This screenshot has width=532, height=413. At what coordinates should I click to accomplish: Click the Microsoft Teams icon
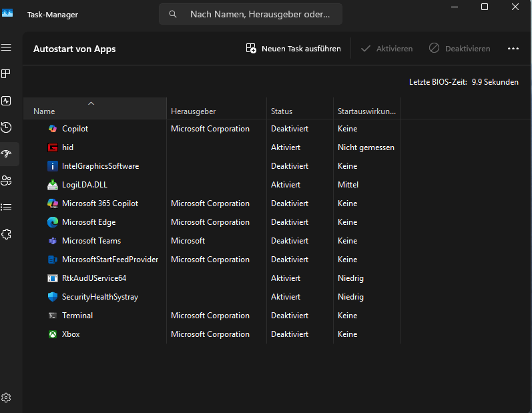coord(53,241)
